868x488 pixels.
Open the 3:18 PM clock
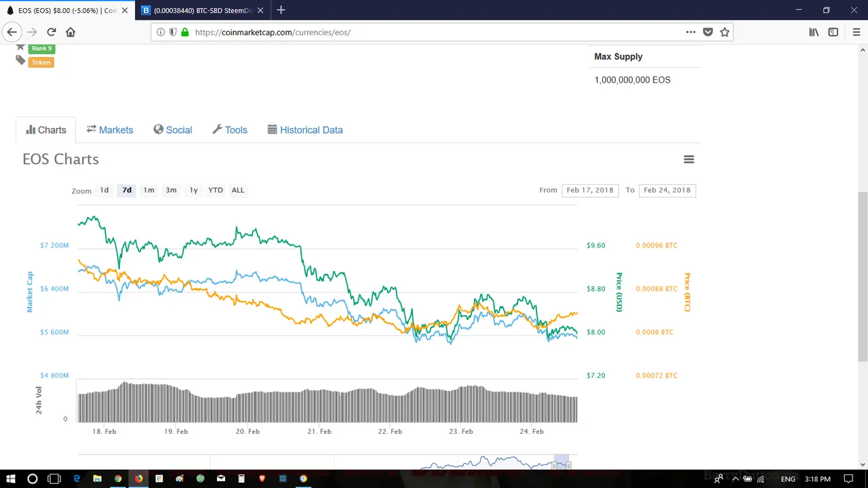click(x=818, y=479)
